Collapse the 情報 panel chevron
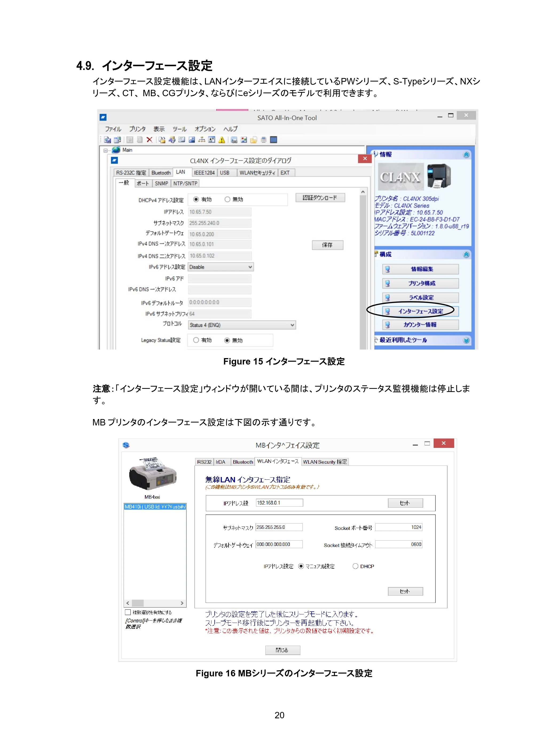This screenshot has height=756, width=534. (x=466, y=155)
